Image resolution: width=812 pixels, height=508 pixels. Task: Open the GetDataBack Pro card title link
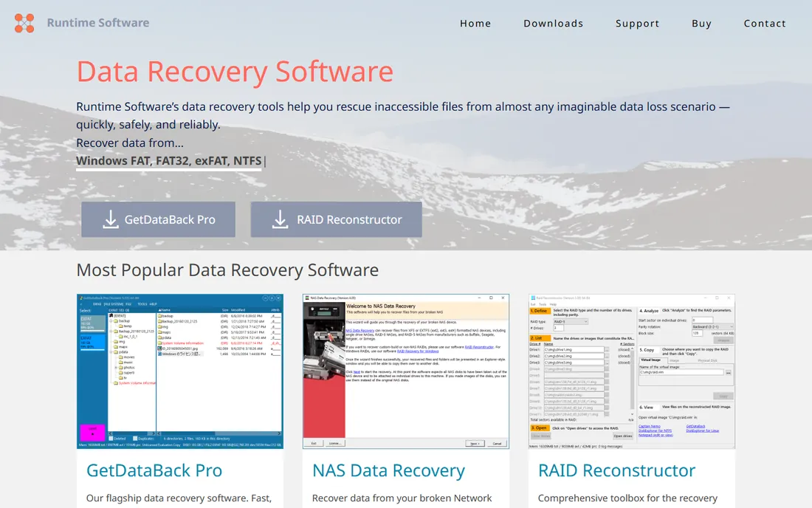(x=154, y=470)
